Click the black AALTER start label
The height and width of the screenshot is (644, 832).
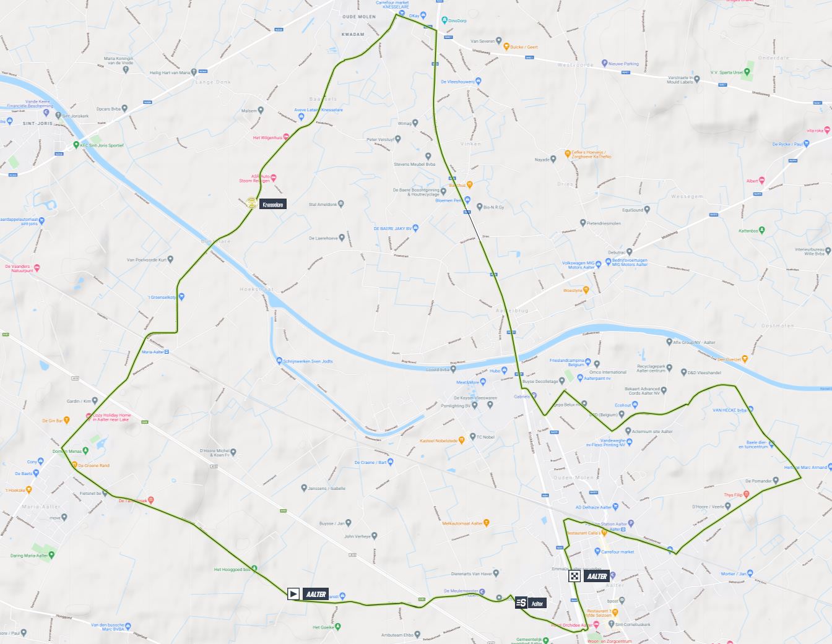tap(316, 594)
